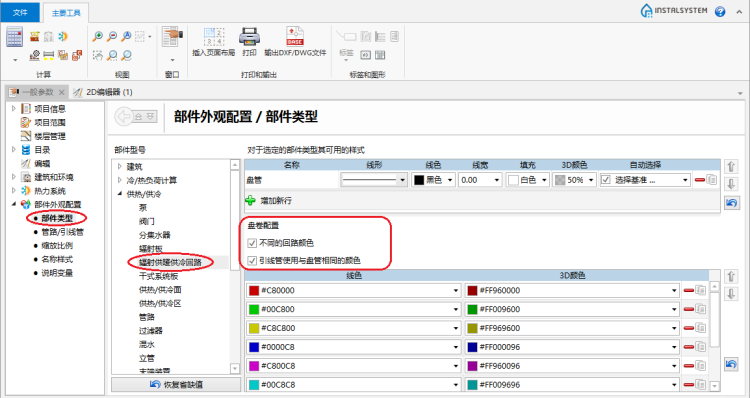Image resolution: width=750 pixels, height=398 pixels.
Task: Remove the #0000C8 color row with red minus
Action: [x=688, y=347]
